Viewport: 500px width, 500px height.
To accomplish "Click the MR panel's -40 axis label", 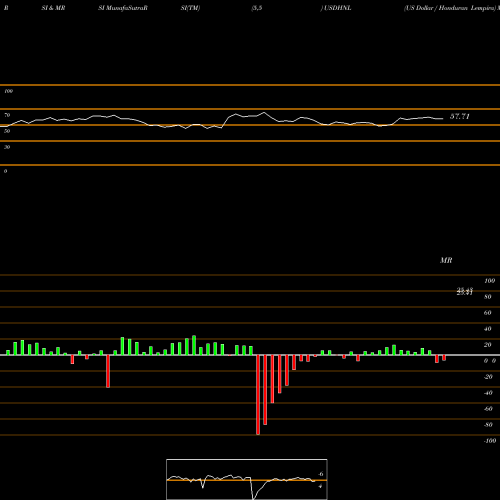I will (488, 393).
